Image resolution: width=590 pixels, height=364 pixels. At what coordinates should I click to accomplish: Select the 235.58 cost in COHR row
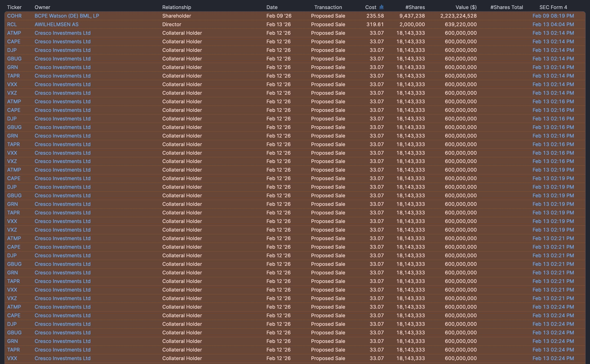click(x=375, y=16)
